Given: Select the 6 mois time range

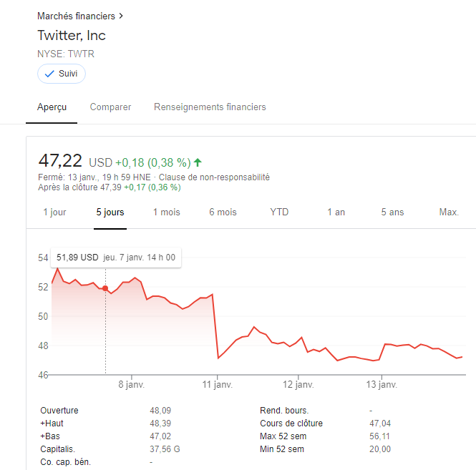Looking at the screenshot, I should 223,212.
